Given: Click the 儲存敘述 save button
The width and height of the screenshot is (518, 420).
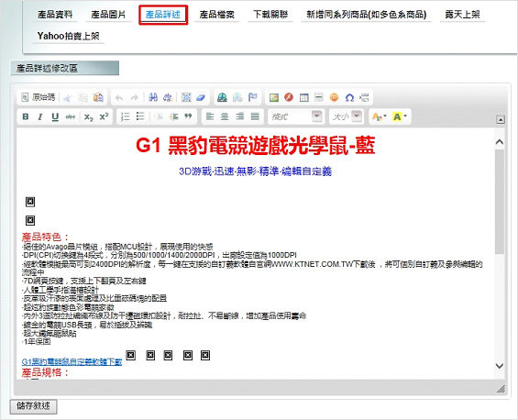Looking at the screenshot, I should [33, 406].
